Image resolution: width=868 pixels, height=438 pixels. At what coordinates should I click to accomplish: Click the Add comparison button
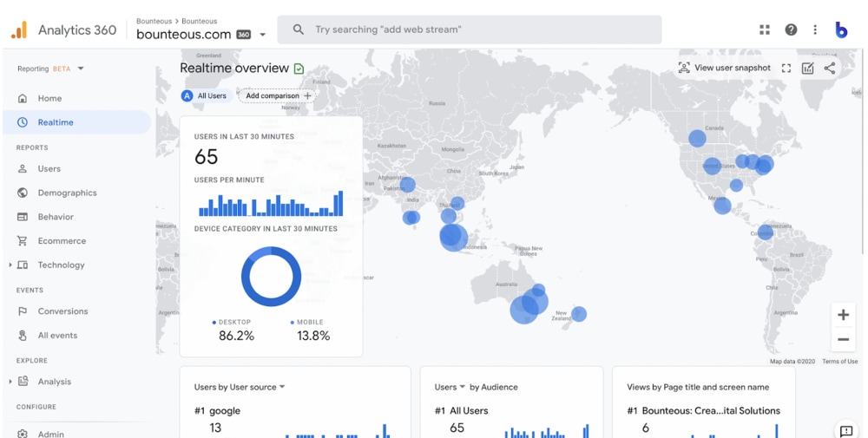[278, 95]
